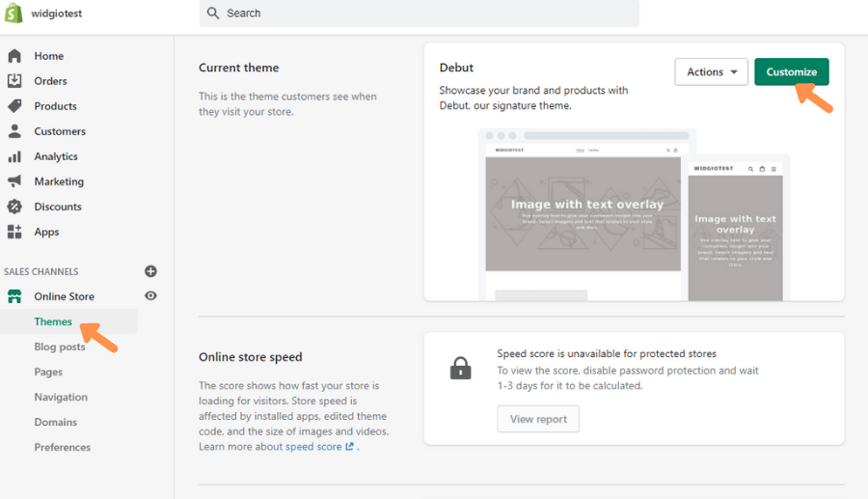Click the Debut theme title

(456, 68)
